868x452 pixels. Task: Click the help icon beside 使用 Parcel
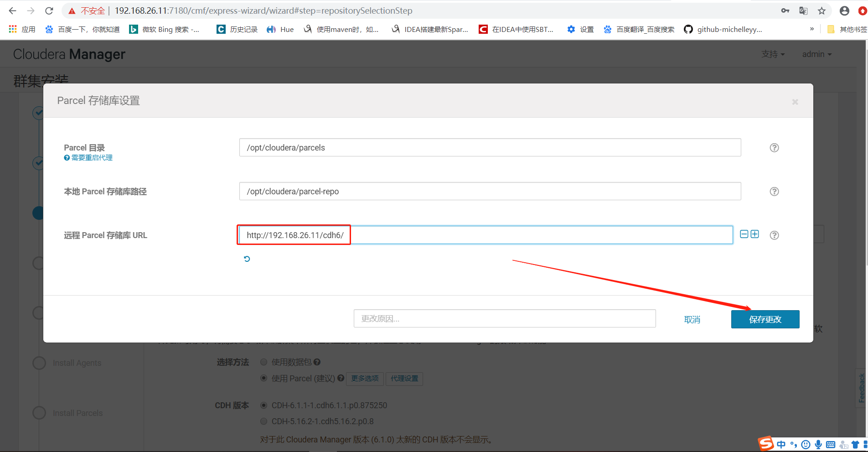341,378
